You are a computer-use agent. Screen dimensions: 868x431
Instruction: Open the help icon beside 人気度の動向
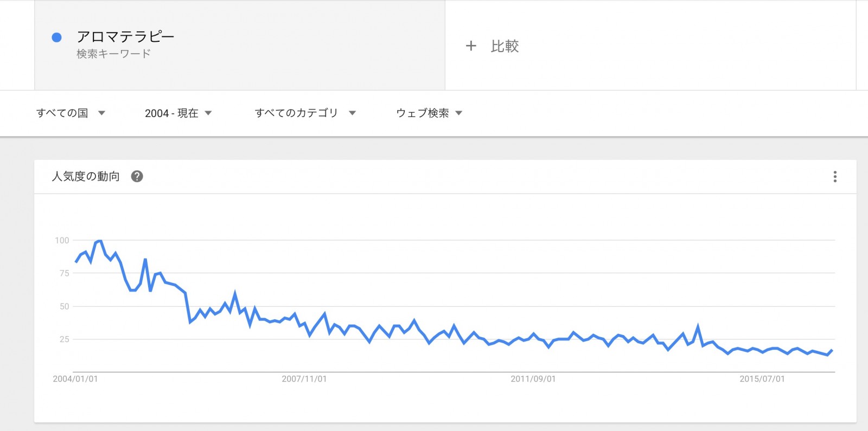pos(137,176)
